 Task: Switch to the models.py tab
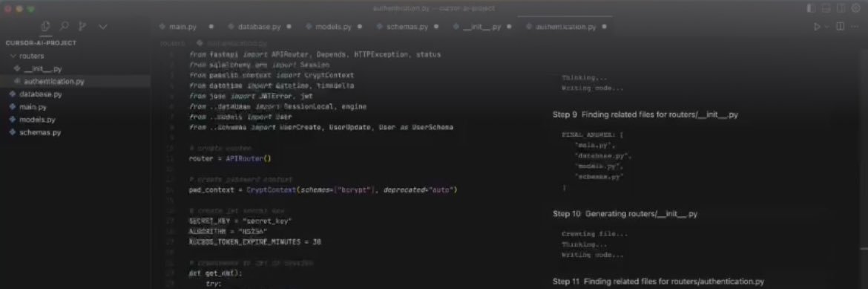(x=333, y=27)
